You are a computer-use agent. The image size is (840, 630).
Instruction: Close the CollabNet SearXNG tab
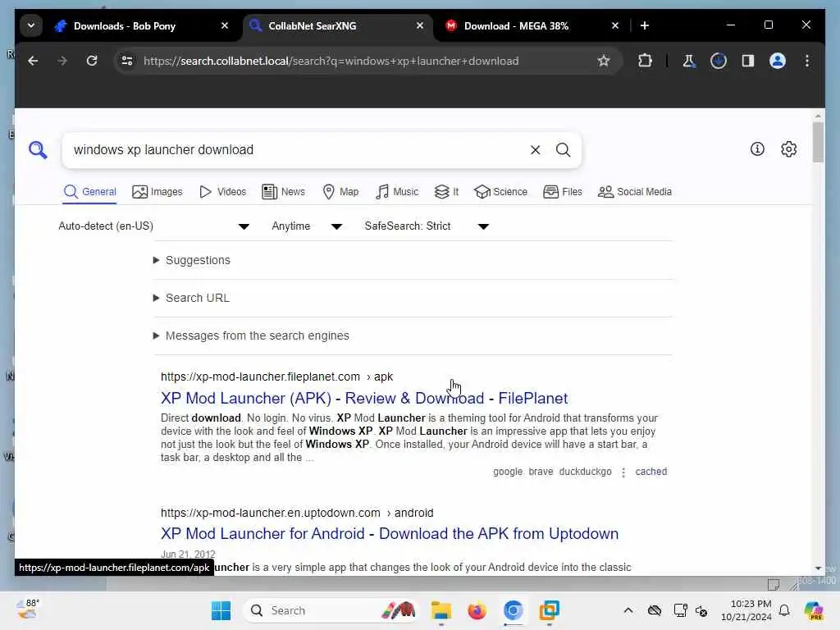tap(420, 25)
